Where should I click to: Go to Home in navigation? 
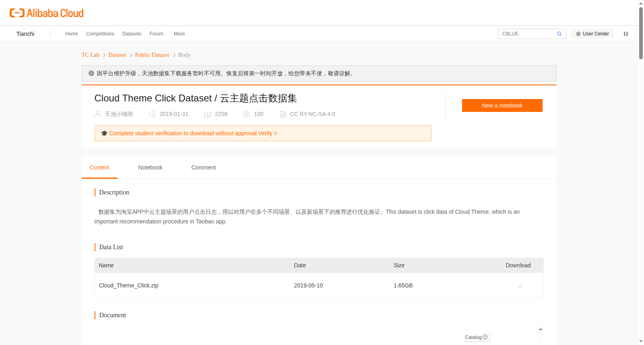72,34
